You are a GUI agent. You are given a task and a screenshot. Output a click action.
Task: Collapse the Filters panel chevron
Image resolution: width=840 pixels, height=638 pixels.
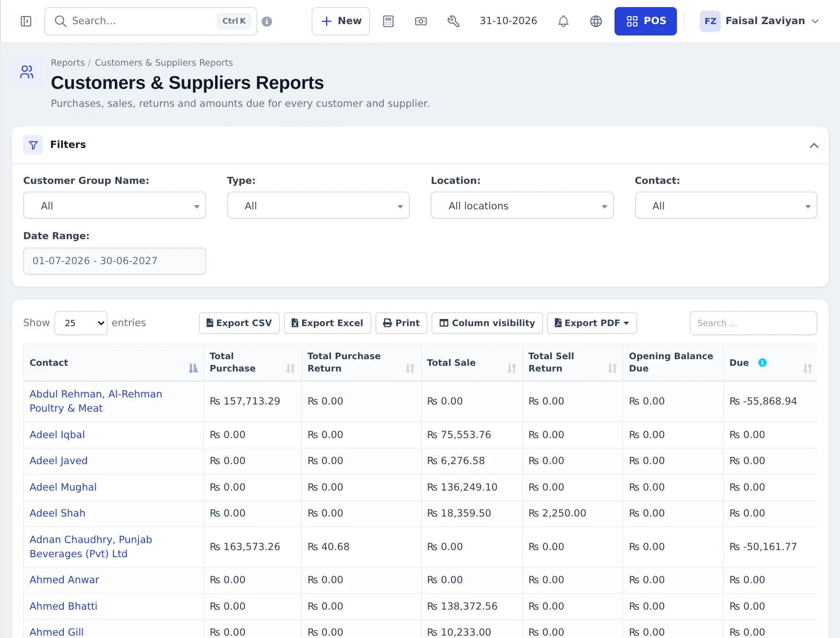click(x=814, y=145)
